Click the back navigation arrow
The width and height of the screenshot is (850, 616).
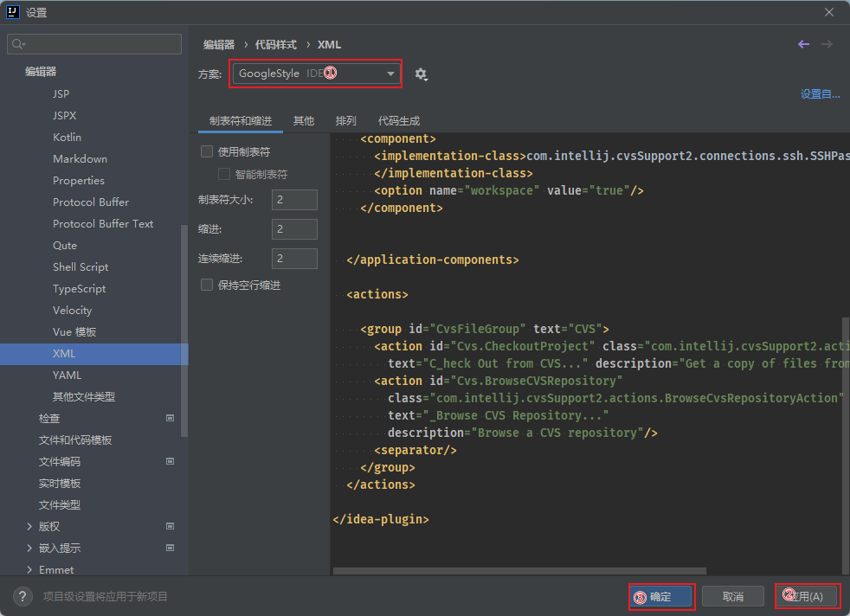pos(803,44)
